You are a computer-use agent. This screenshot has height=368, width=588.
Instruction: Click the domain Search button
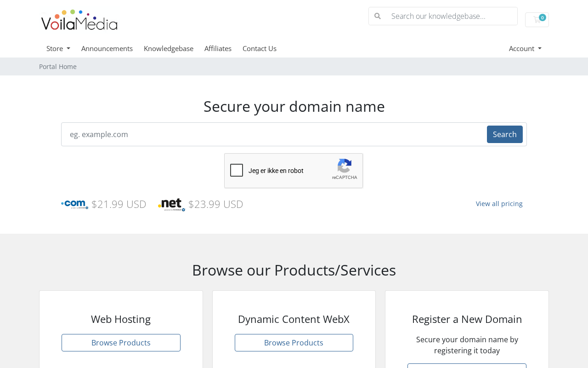(x=505, y=134)
